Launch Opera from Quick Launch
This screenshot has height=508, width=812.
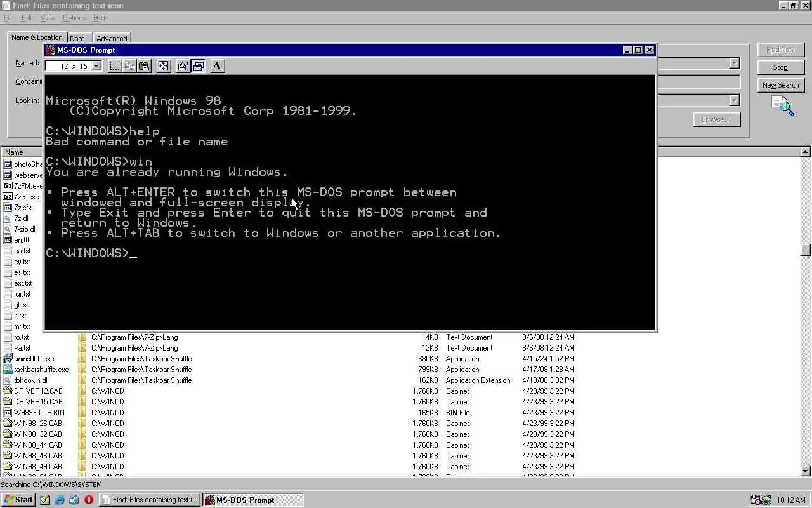tap(89, 500)
